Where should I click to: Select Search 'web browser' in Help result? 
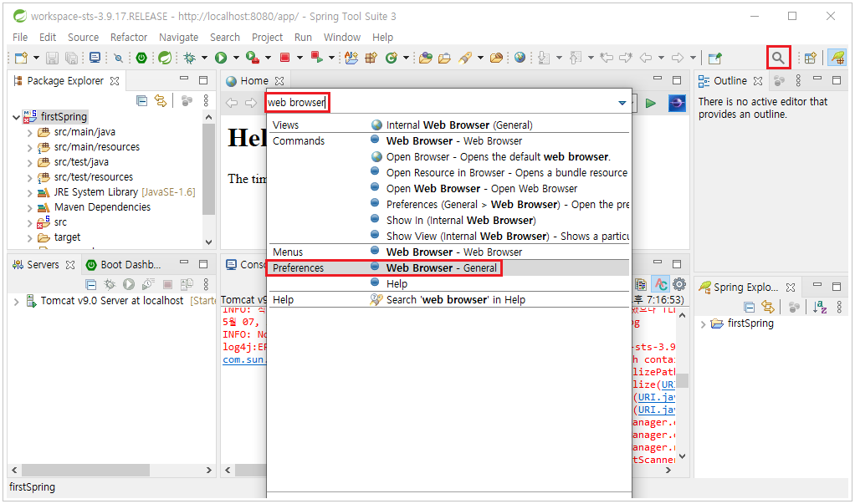448,300
